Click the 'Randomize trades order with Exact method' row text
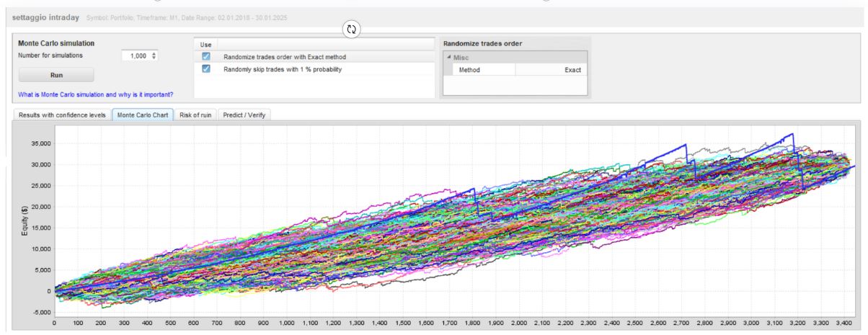 tap(285, 56)
